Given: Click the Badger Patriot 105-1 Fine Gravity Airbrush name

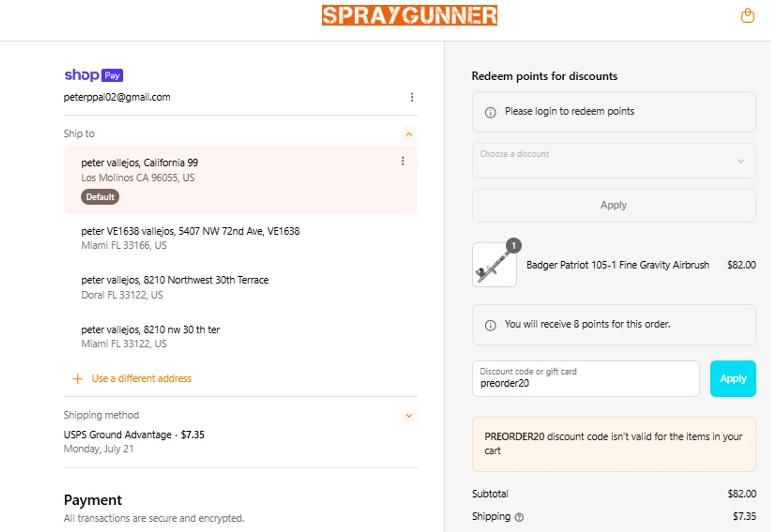Looking at the screenshot, I should (x=618, y=265).
